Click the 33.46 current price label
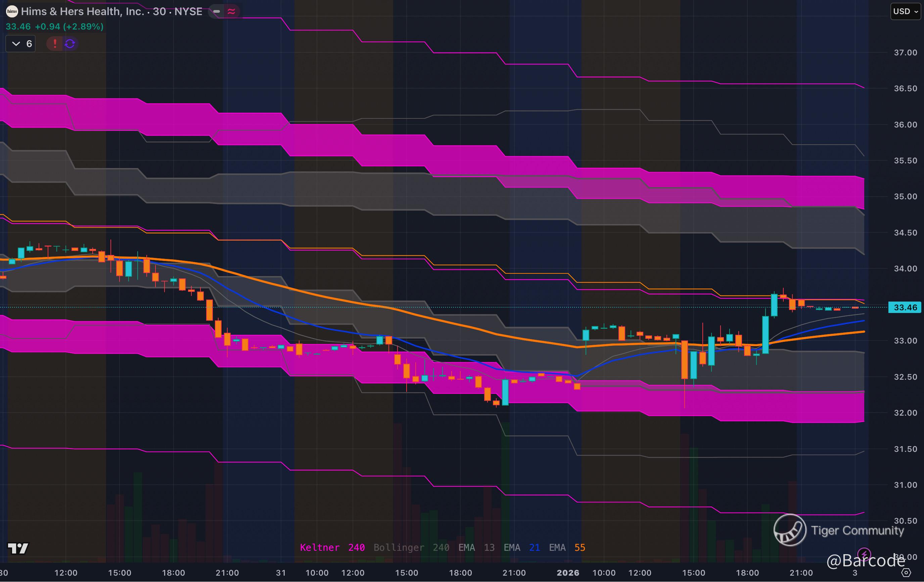 pyautogui.click(x=905, y=308)
